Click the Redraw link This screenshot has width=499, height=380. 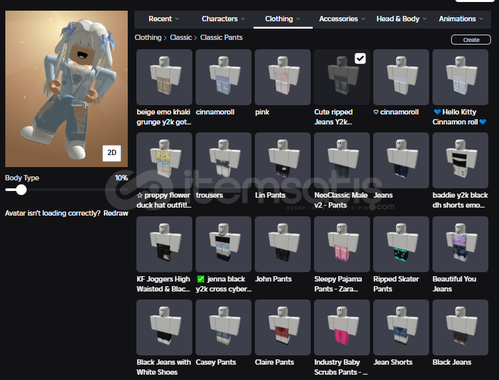pyautogui.click(x=116, y=213)
